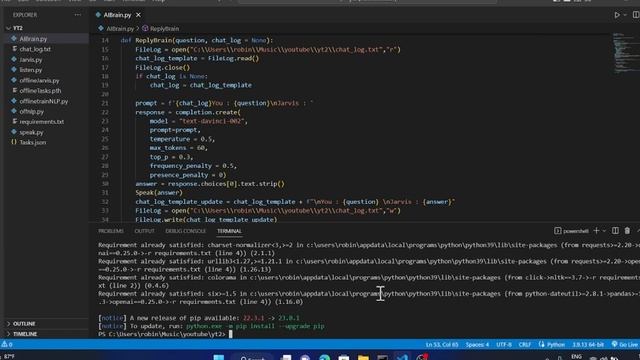Start Go Live server
This screenshot has height=360, width=640.
[624, 345]
